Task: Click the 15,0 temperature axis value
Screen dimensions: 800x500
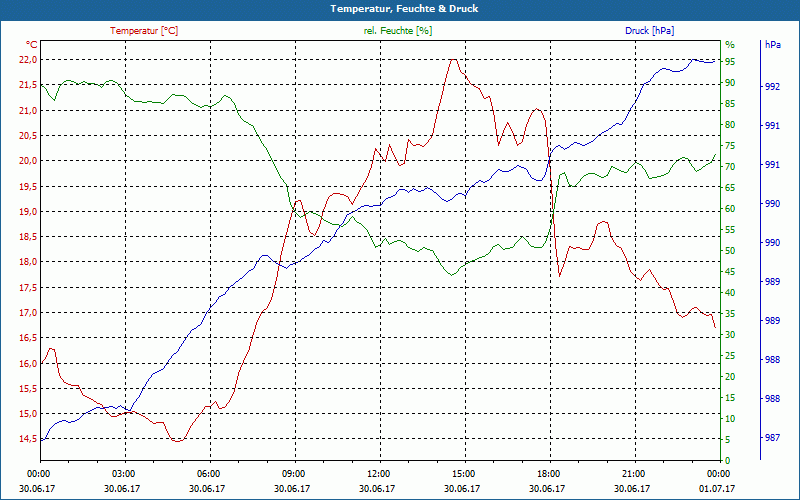Action: pyautogui.click(x=28, y=414)
